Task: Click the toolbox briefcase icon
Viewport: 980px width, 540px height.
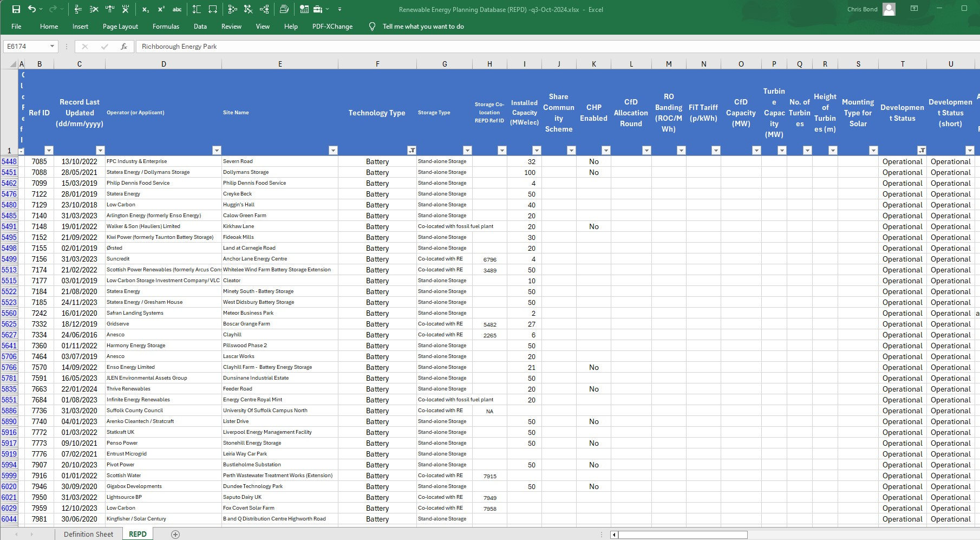Action: [318, 9]
